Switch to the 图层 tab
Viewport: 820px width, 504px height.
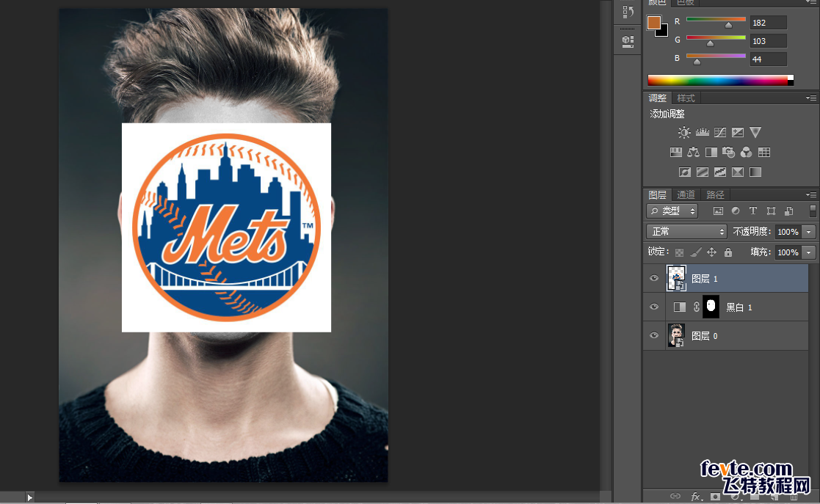point(657,194)
